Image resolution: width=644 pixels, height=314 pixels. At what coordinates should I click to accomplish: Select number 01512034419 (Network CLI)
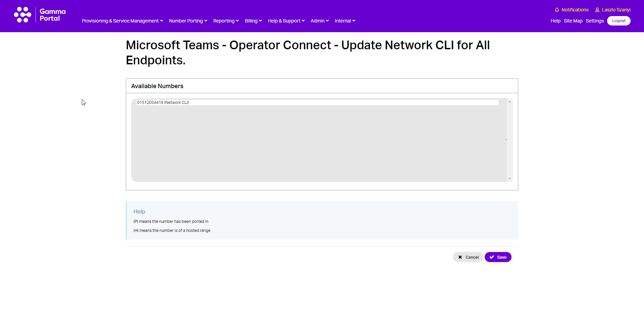[317, 103]
